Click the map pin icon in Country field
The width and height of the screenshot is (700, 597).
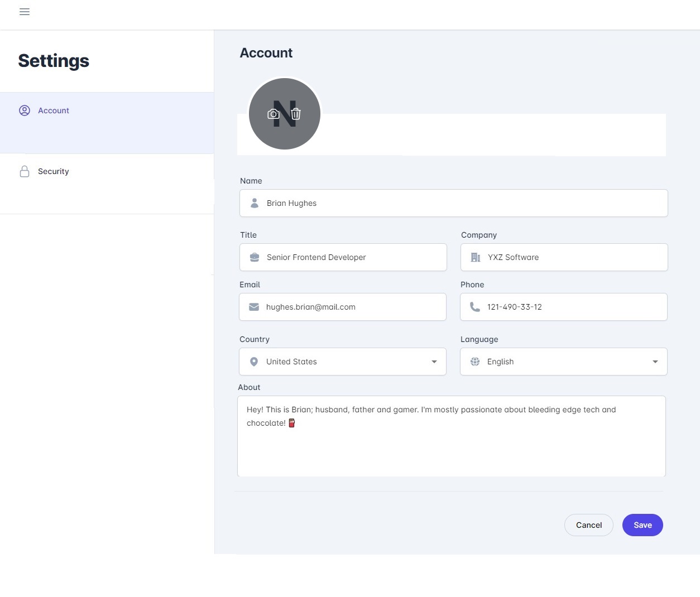click(x=254, y=362)
